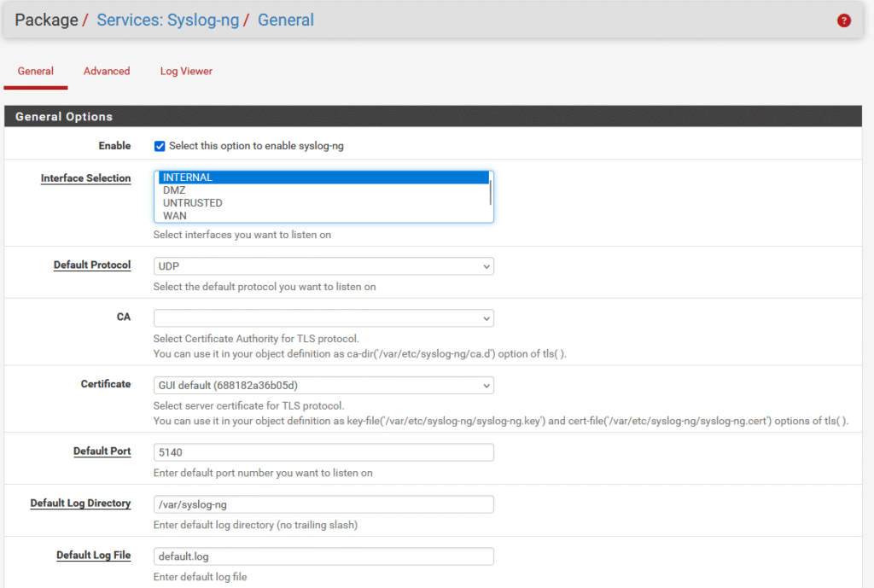Click the 'Package' breadcrumb text
Image resolution: width=874 pixels, height=588 pixels.
pyautogui.click(x=46, y=20)
